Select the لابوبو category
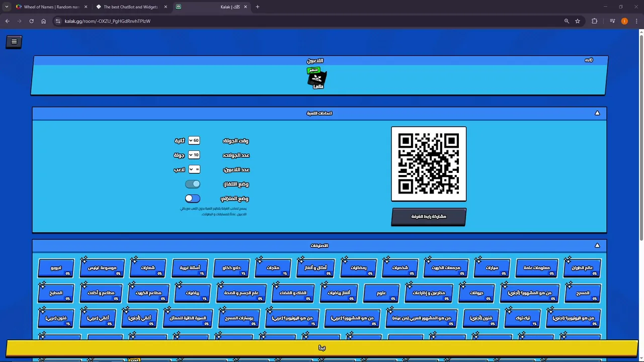The height and width of the screenshot is (362, 644). click(x=56, y=268)
